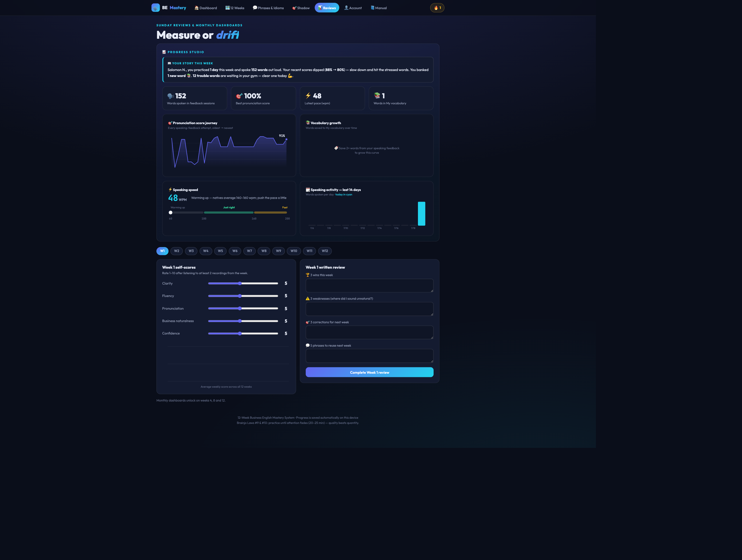Click Complete Week 1 review button

click(x=369, y=373)
